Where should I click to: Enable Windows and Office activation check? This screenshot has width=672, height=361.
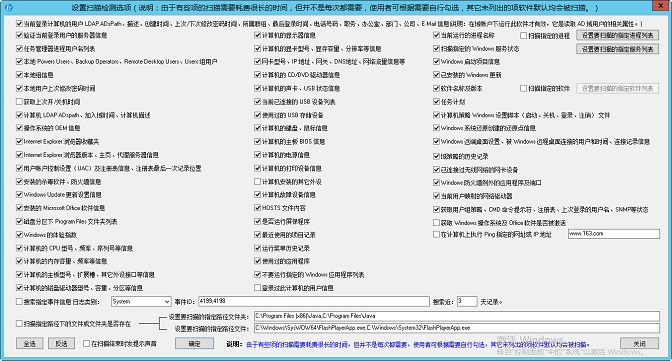click(436, 223)
